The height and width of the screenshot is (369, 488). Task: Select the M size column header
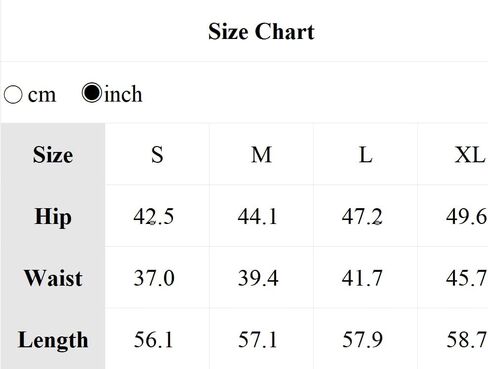coord(261,155)
